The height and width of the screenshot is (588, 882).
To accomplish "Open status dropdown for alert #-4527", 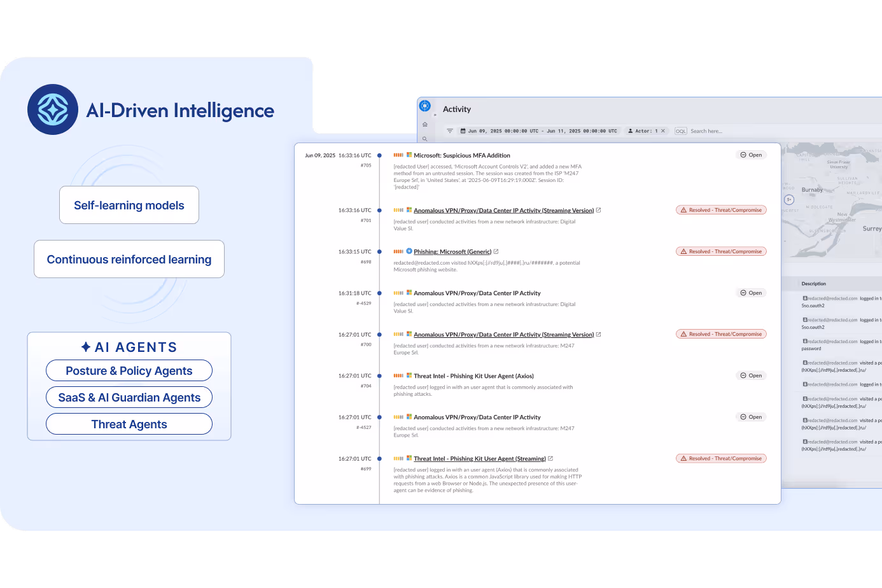I will point(751,417).
